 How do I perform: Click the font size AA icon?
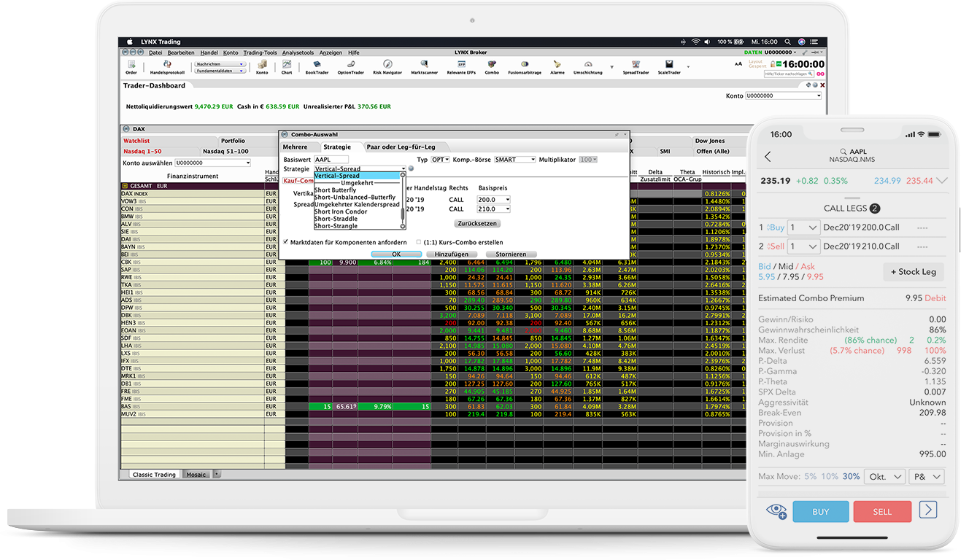738,64
